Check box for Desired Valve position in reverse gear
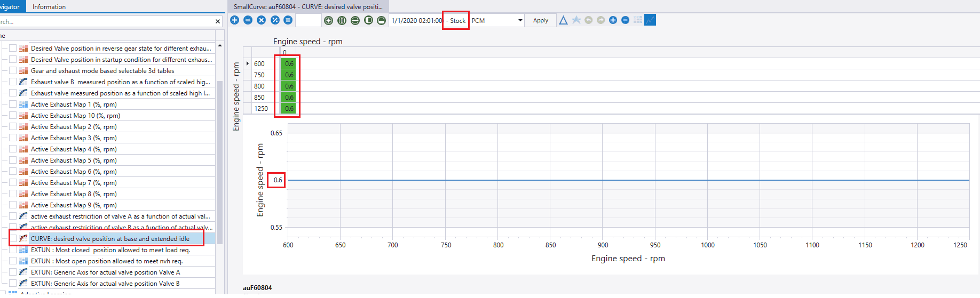Viewport: 980px width, 298px height. (x=13, y=48)
